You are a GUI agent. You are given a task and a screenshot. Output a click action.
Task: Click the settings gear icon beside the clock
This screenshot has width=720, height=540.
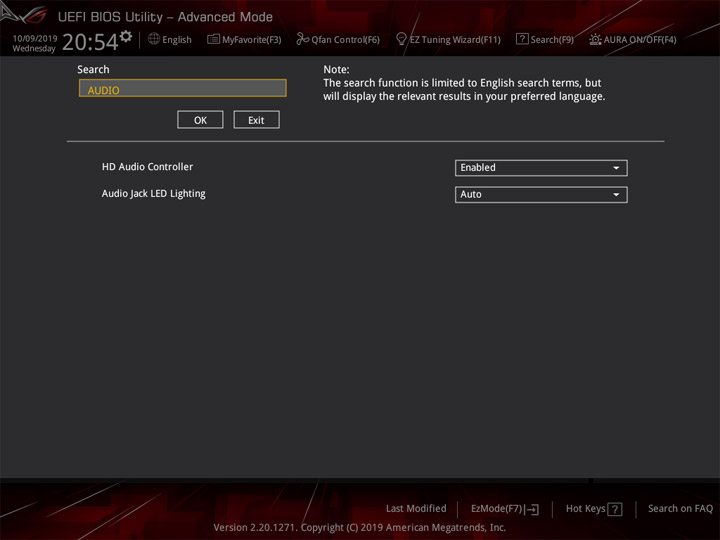pos(126,36)
